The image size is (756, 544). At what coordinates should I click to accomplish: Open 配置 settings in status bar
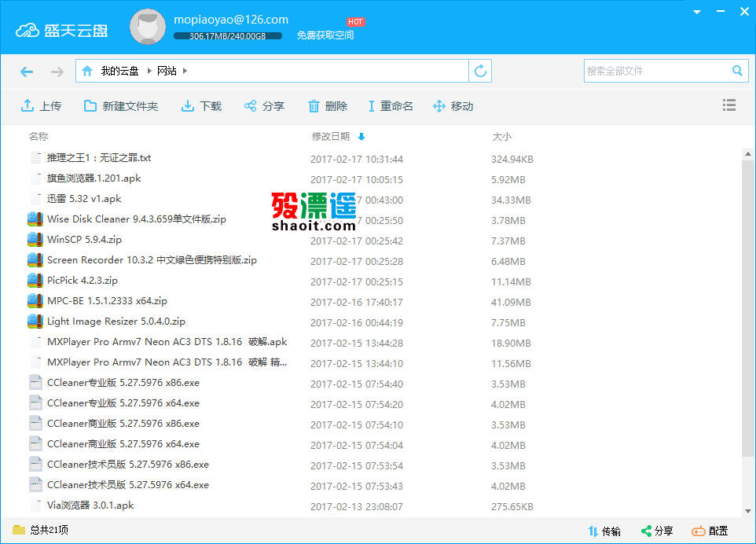point(710,531)
